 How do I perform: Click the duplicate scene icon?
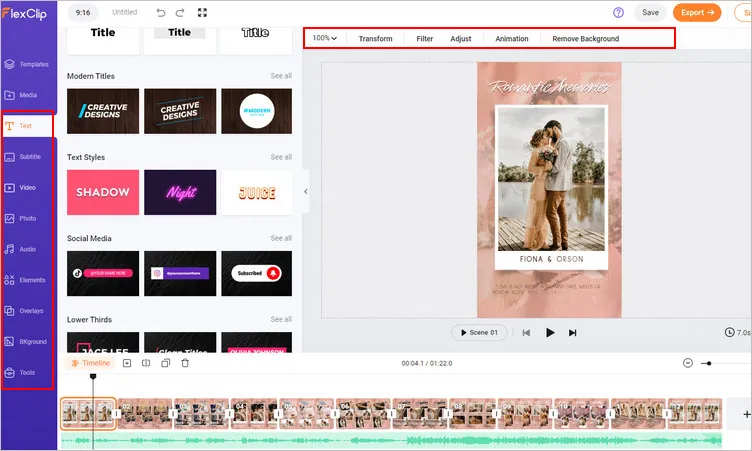165,363
